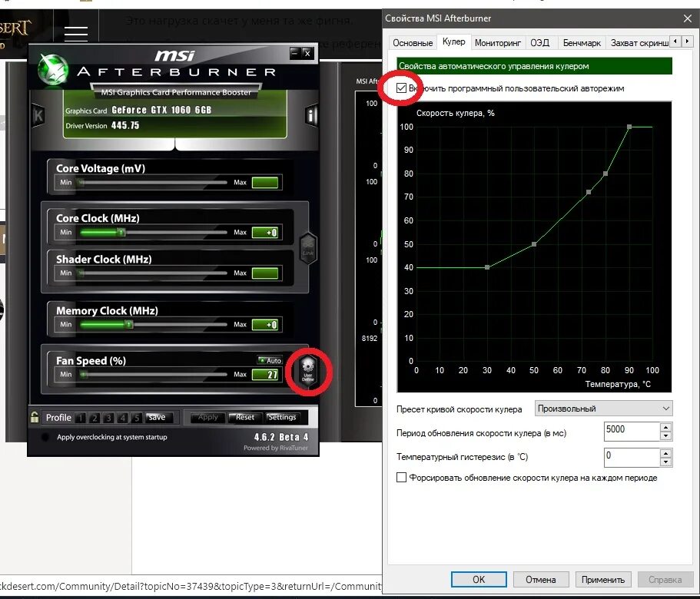Click the Shader Clock value field
Image resolution: width=700 pixels, height=599 pixels.
[x=265, y=273]
